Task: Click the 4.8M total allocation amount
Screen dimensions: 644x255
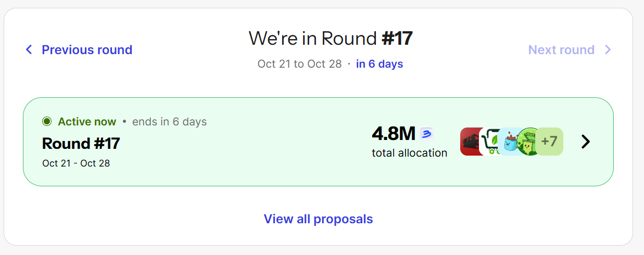Action: [x=393, y=134]
